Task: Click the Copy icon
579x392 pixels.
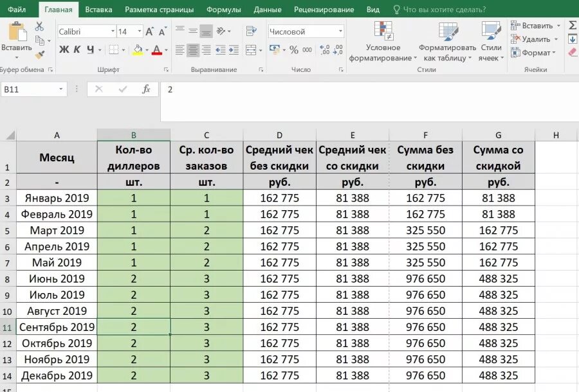Action: (40, 40)
